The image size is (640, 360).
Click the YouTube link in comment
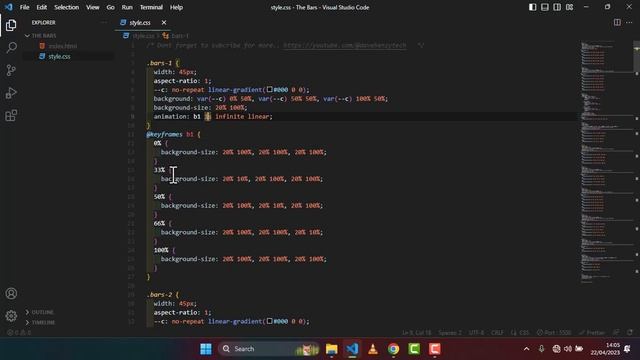pos(345,45)
